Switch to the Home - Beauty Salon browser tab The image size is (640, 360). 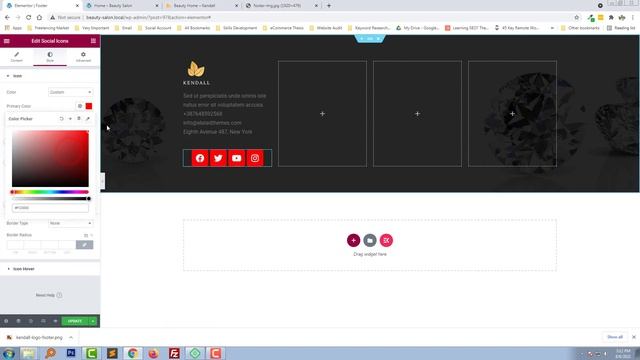tap(121, 6)
